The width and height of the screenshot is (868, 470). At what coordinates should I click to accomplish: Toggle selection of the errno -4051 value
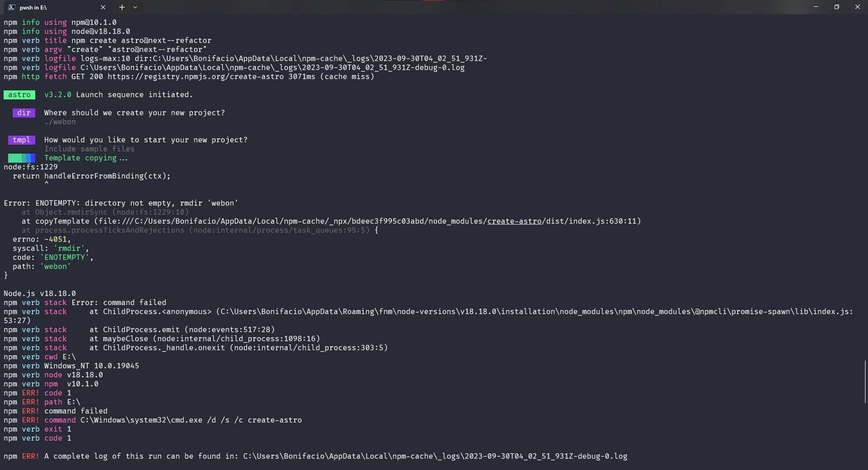click(x=57, y=239)
